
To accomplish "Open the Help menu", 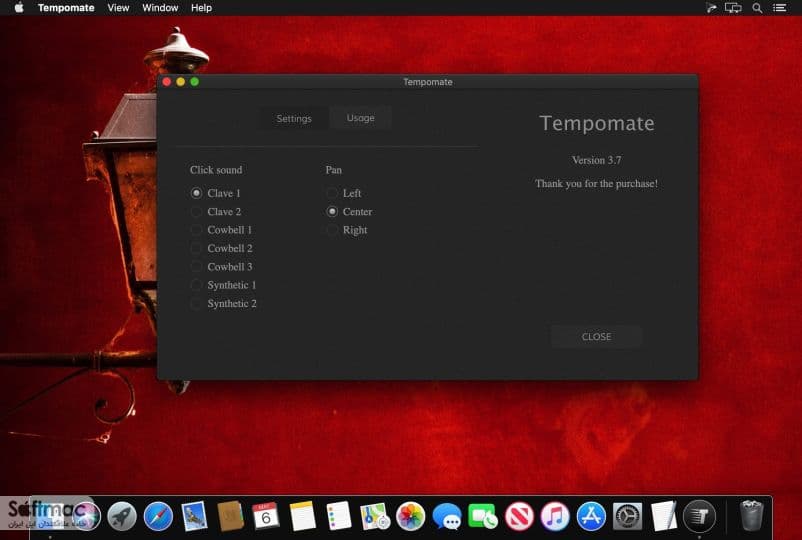I will pyautogui.click(x=202, y=8).
